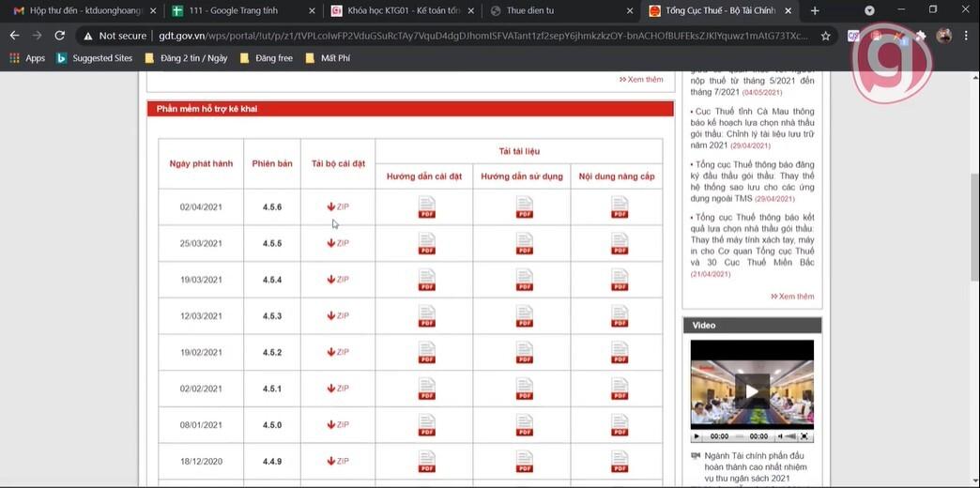Download the ZIP installer for version 4.4.9

click(338, 461)
